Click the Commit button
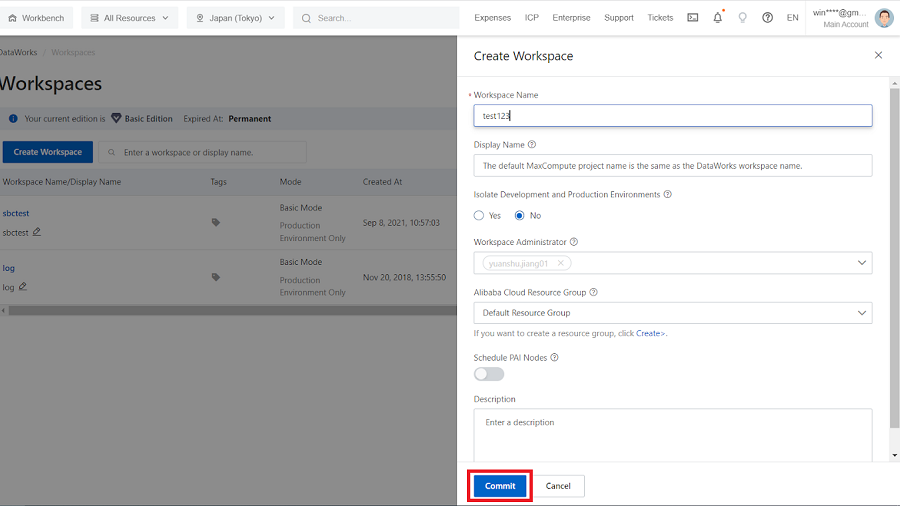 click(x=500, y=486)
